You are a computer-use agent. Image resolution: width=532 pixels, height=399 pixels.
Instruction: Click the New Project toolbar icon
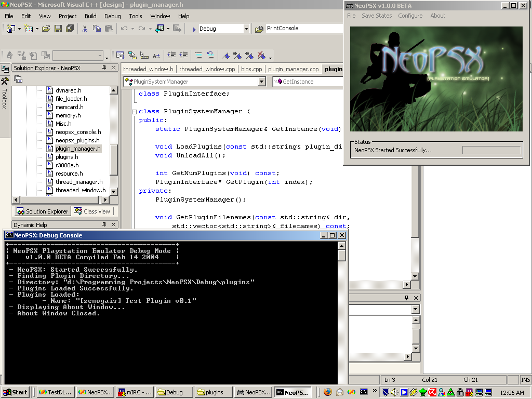tap(10, 29)
